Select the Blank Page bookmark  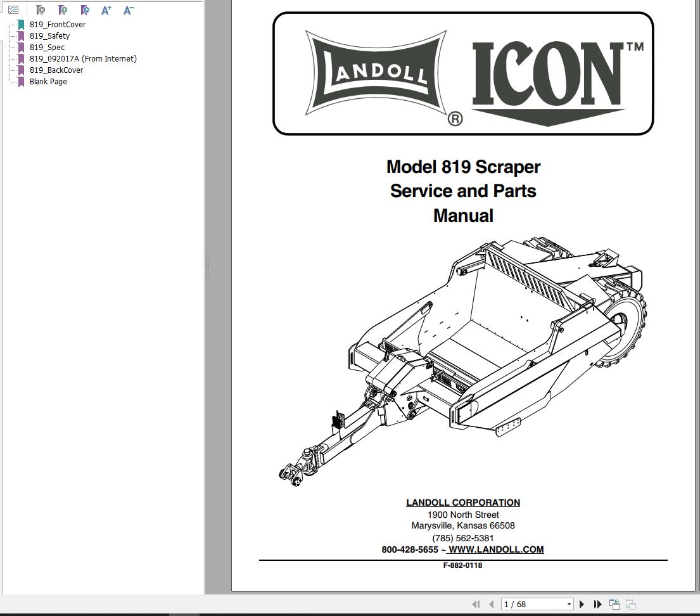(x=48, y=81)
